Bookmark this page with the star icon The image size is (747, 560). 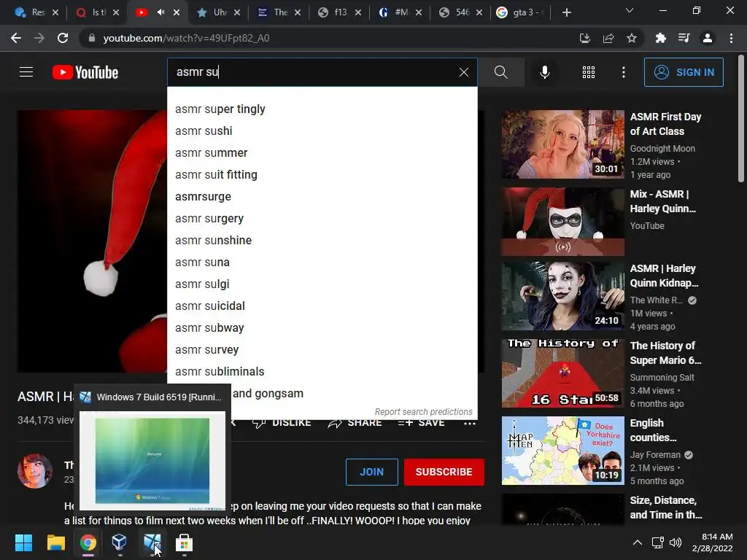point(632,38)
